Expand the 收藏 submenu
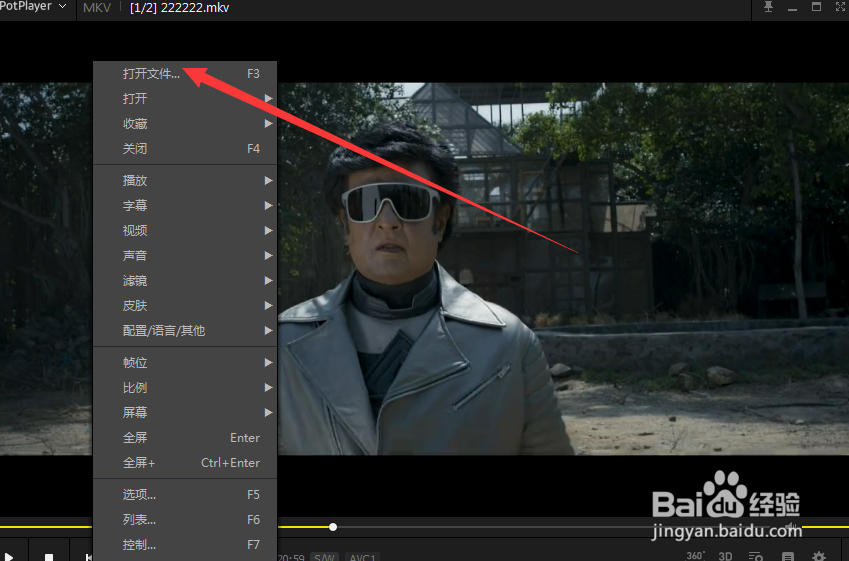Image resolution: width=849 pixels, height=561 pixels. [185, 123]
